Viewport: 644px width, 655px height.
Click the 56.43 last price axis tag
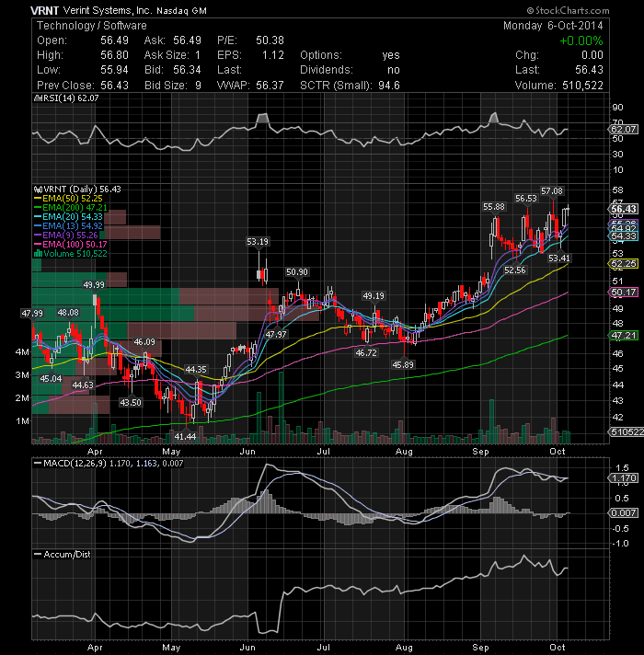pos(624,209)
